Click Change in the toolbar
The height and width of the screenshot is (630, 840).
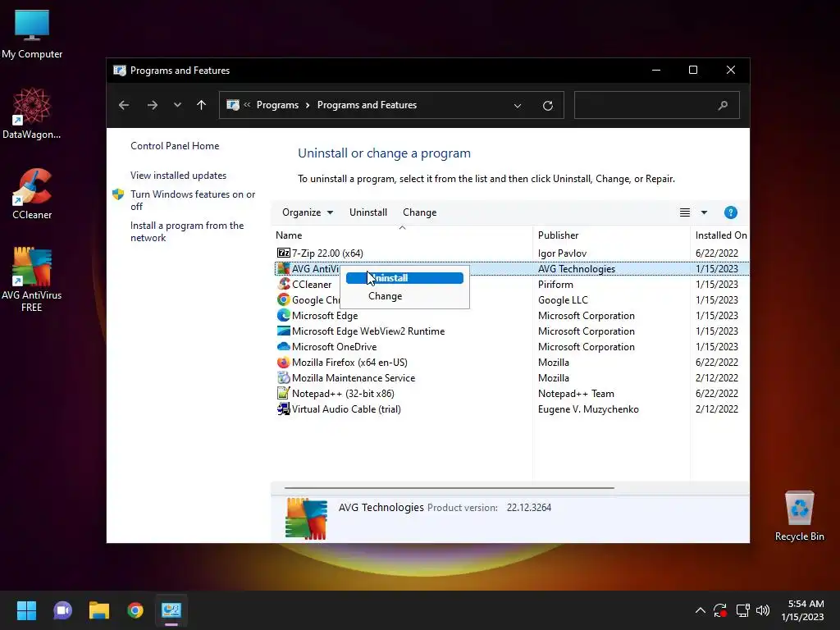(x=419, y=212)
